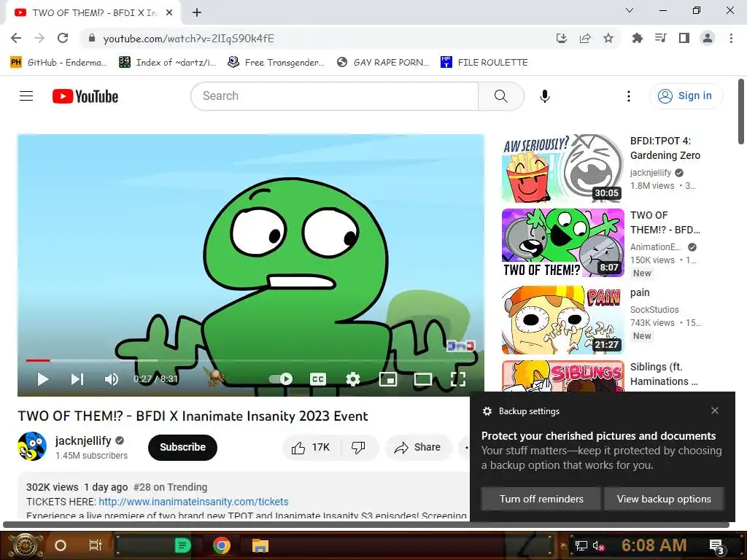Close the Backup settings notification
This screenshot has width=747, height=560.
[715, 411]
